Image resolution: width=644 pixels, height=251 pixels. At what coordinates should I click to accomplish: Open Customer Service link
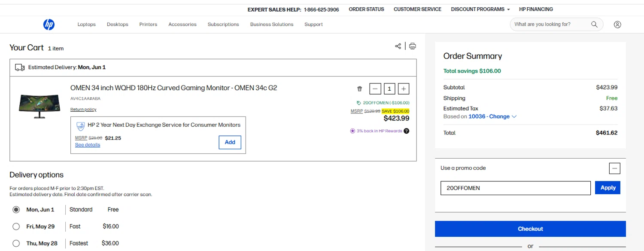click(417, 9)
